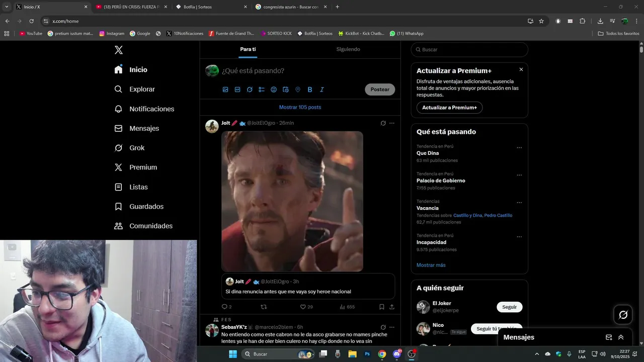Open Grok icon on SebasYK'z post
The width and height of the screenshot is (644, 362).
click(x=383, y=327)
